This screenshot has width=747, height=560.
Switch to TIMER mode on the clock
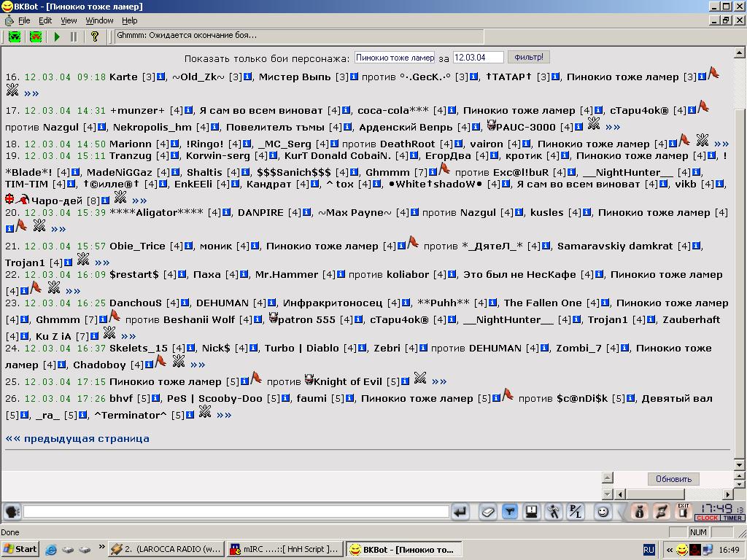click(x=732, y=518)
